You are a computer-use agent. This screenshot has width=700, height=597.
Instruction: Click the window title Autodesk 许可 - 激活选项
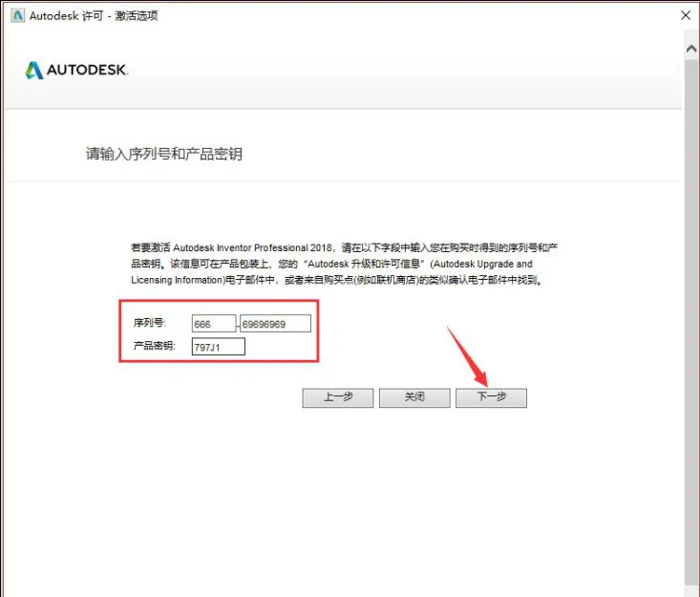(x=94, y=15)
